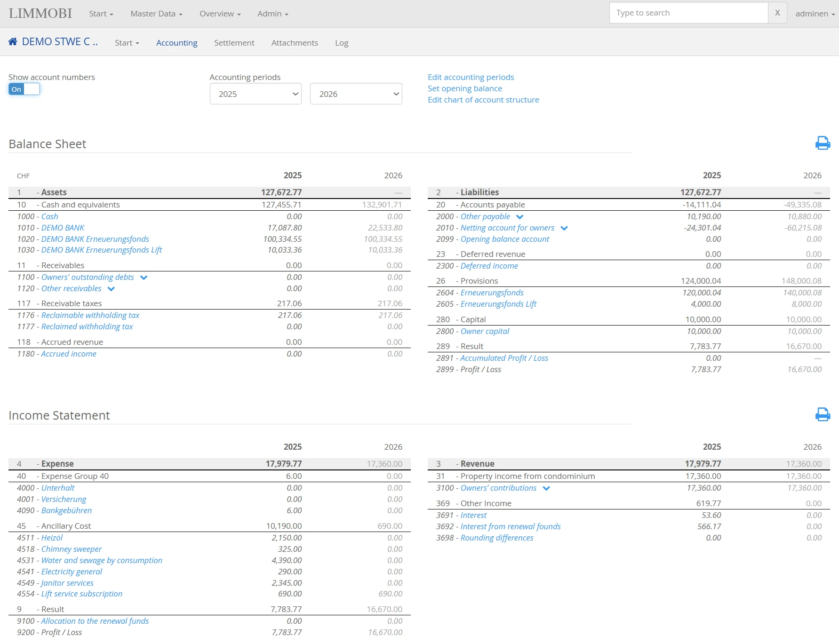Open the Deferred income account
This screenshot has height=644, width=839.
(x=489, y=266)
